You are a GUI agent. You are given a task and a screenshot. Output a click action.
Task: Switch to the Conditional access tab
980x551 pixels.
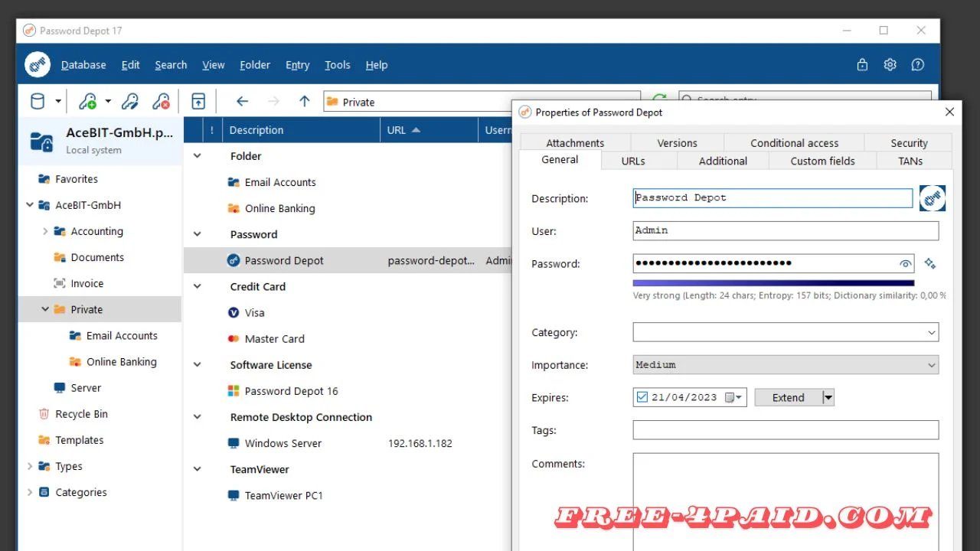click(794, 143)
